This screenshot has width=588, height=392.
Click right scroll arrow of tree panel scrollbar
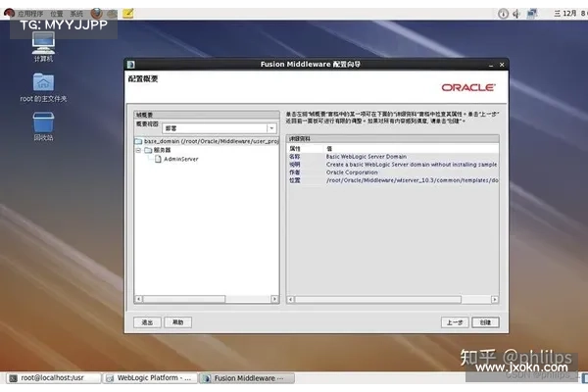(x=274, y=299)
